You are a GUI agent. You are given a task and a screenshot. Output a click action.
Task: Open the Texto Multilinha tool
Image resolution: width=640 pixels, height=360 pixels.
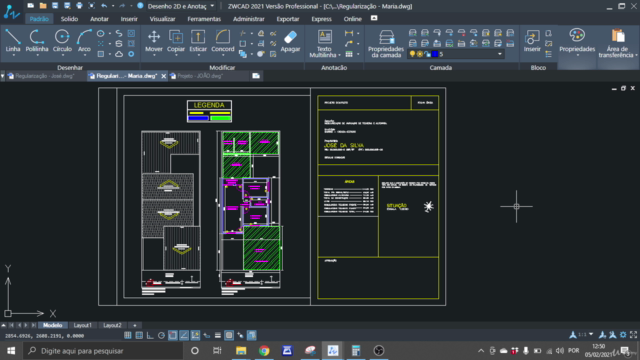324,43
